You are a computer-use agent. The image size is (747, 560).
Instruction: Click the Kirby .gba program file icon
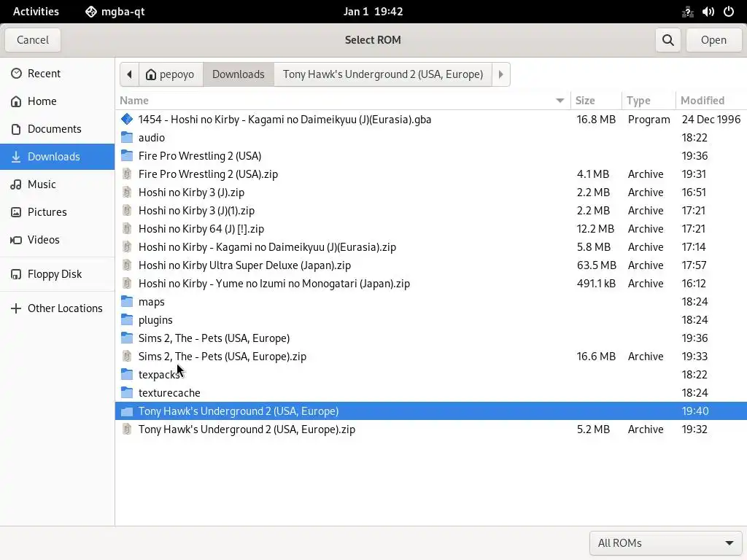[127, 119]
